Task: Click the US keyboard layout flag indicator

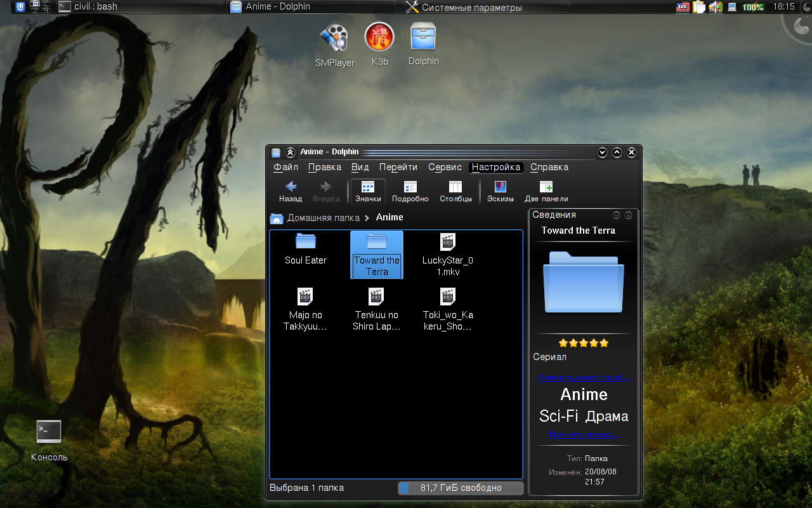Action: point(683,7)
